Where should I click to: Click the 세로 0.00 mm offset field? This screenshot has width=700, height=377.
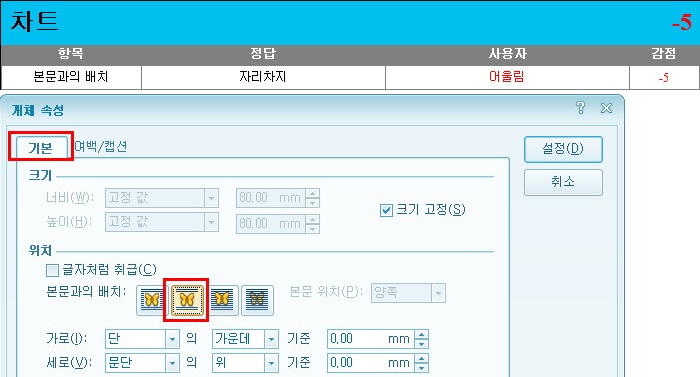tap(371, 363)
